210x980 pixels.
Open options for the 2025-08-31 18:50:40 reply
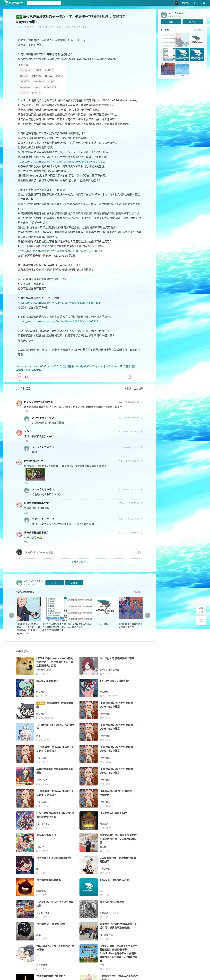click(x=142, y=418)
